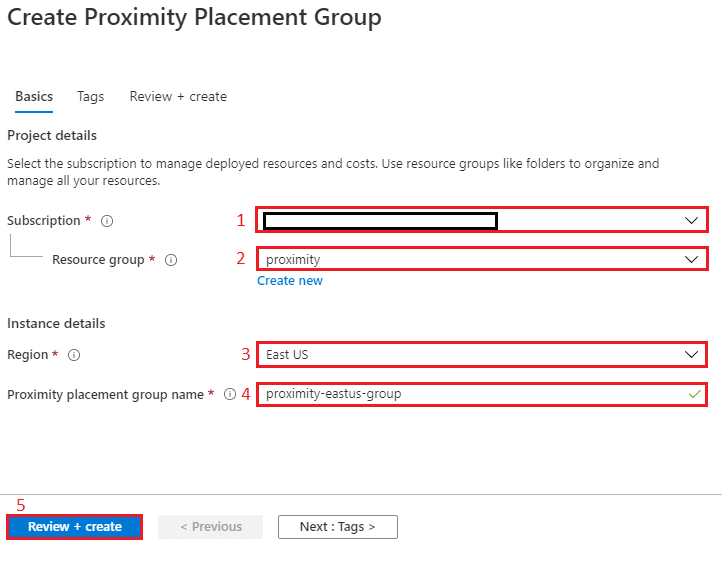This screenshot has width=723, height=563.
Task: Click the blue Review + create button
Action: coord(75,527)
